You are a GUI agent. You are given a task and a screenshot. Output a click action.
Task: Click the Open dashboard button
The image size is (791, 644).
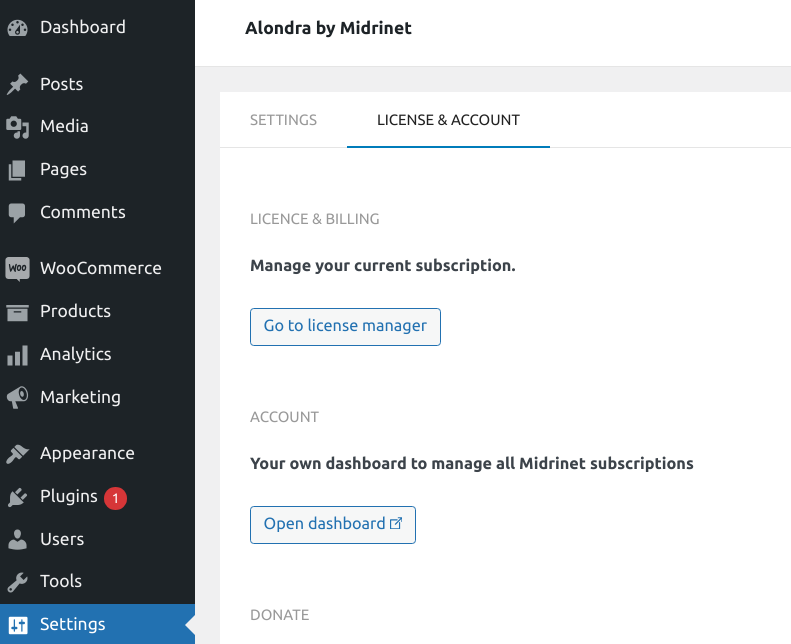[333, 525]
